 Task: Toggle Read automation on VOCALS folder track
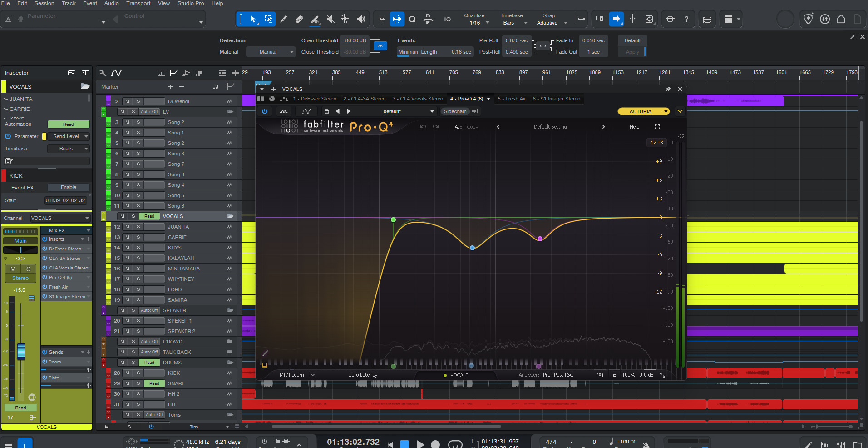click(149, 216)
